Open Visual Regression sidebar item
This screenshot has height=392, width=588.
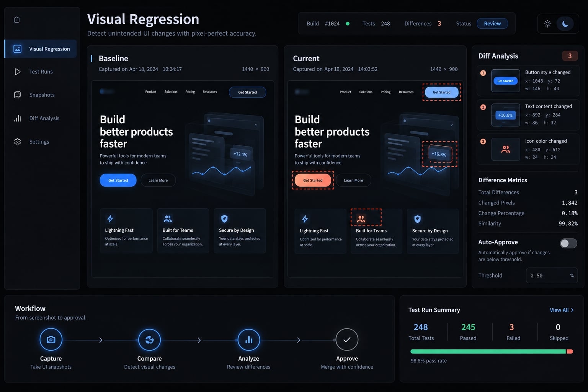(x=41, y=49)
